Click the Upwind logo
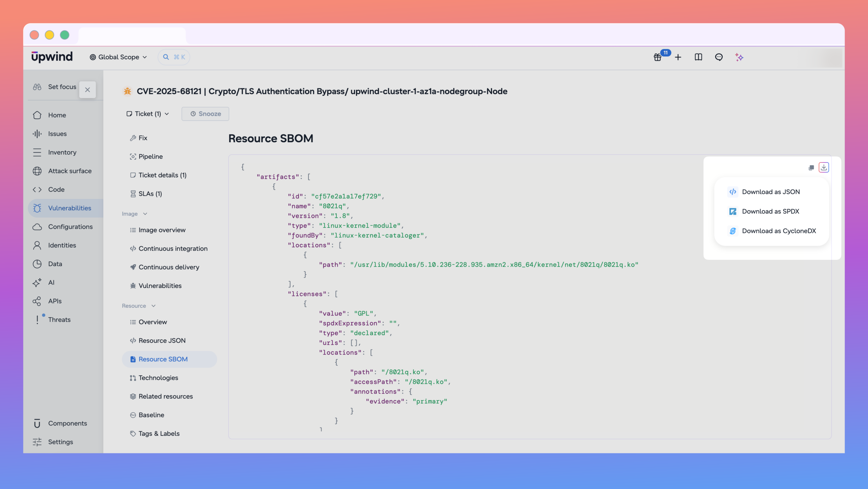 [52, 57]
